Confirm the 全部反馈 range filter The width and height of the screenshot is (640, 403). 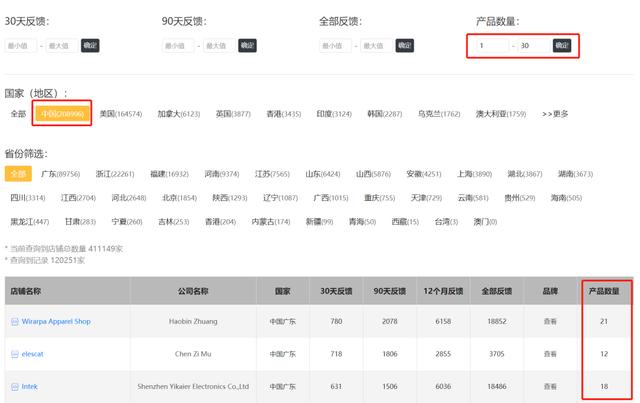coord(404,45)
